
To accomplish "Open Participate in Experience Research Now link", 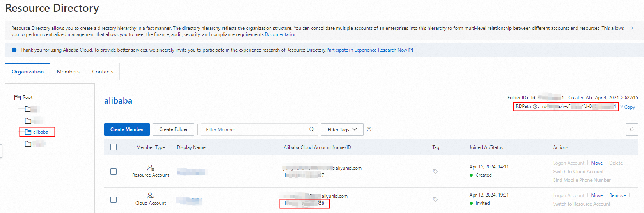I will (x=367, y=50).
